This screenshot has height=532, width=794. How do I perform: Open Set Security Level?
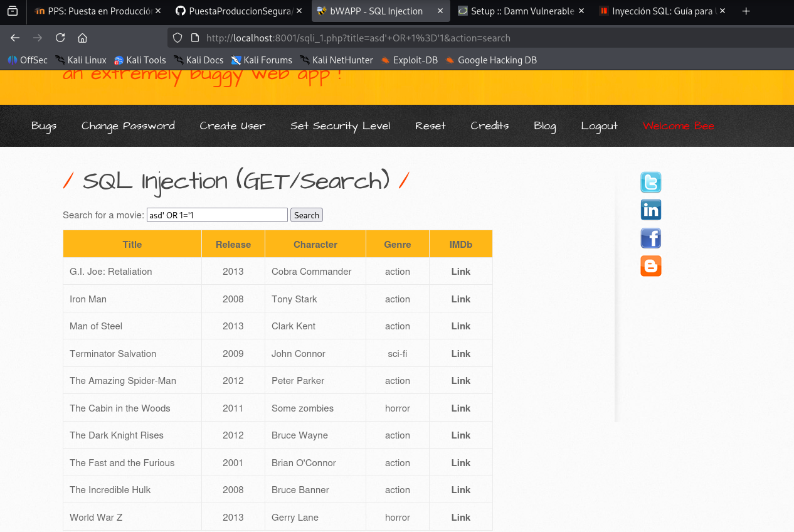click(x=340, y=126)
